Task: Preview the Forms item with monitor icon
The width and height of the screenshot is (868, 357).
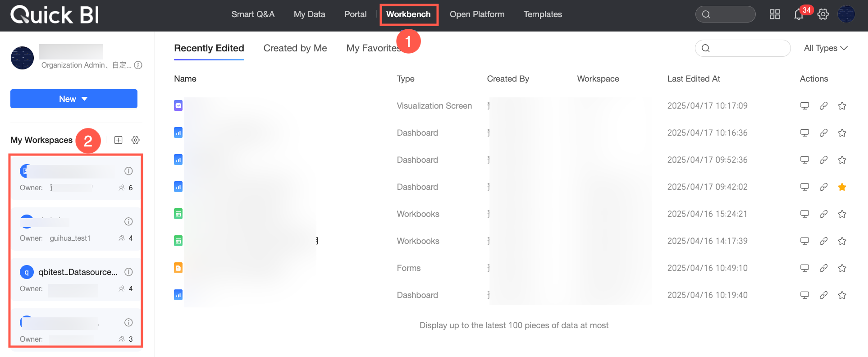Action: pos(804,268)
